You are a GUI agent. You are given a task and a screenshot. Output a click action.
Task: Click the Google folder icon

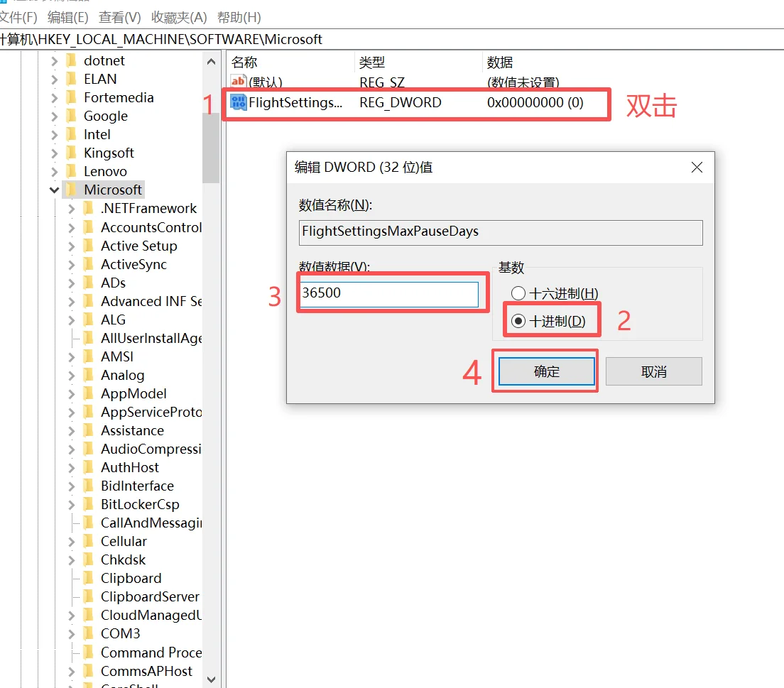72,116
